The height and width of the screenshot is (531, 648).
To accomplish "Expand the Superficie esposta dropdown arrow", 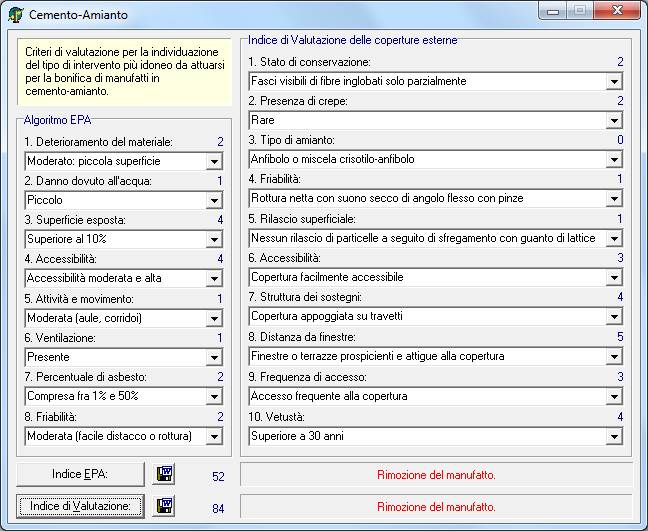I will point(214,239).
